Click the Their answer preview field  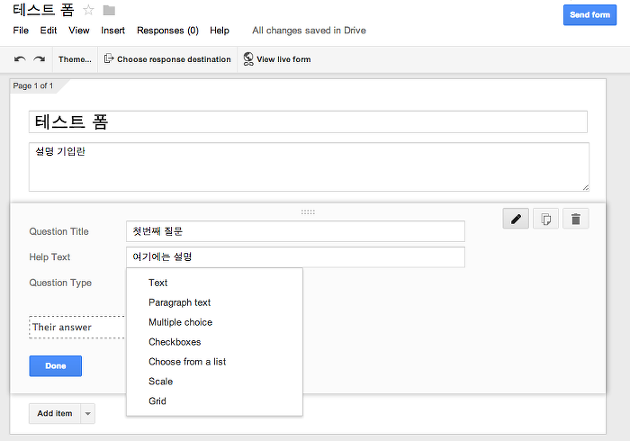click(x=77, y=327)
